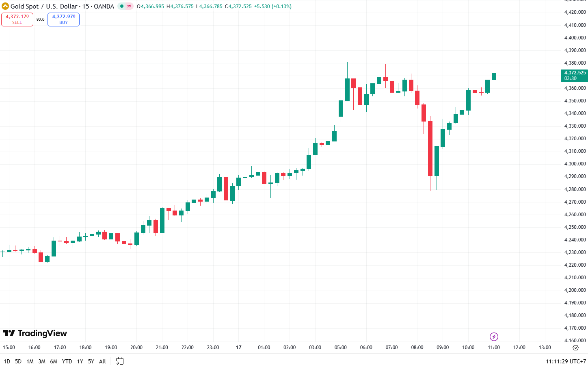Show the 1Y range
The image size is (588, 365).
(80, 361)
